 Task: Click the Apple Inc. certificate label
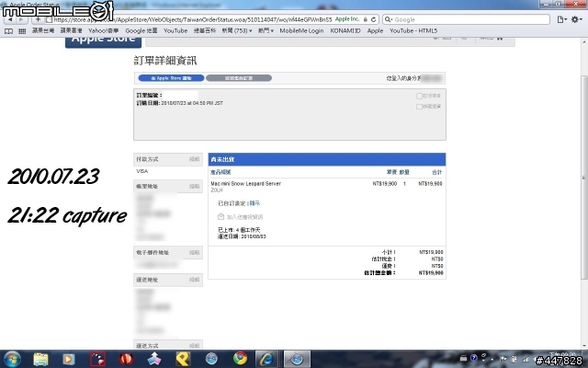click(347, 19)
